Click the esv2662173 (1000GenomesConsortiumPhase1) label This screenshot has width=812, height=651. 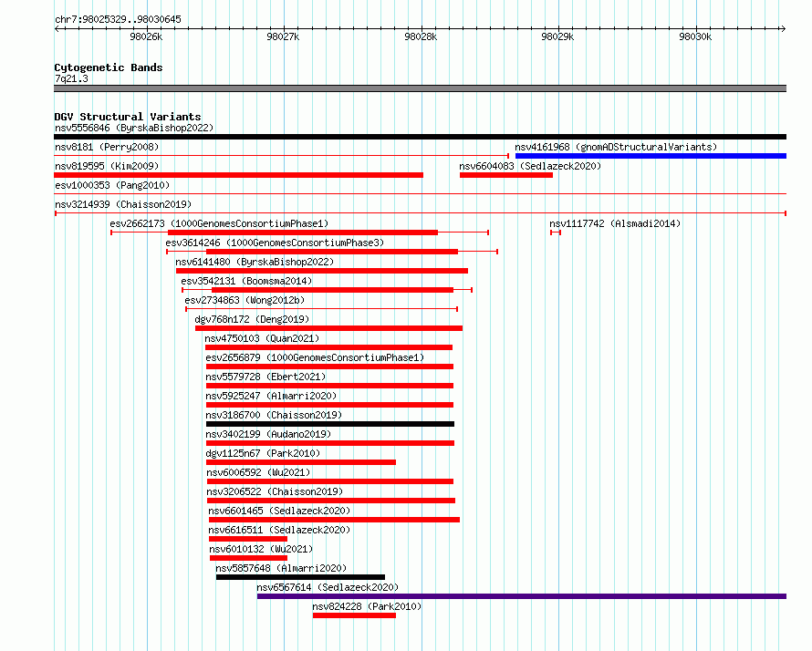point(219,223)
